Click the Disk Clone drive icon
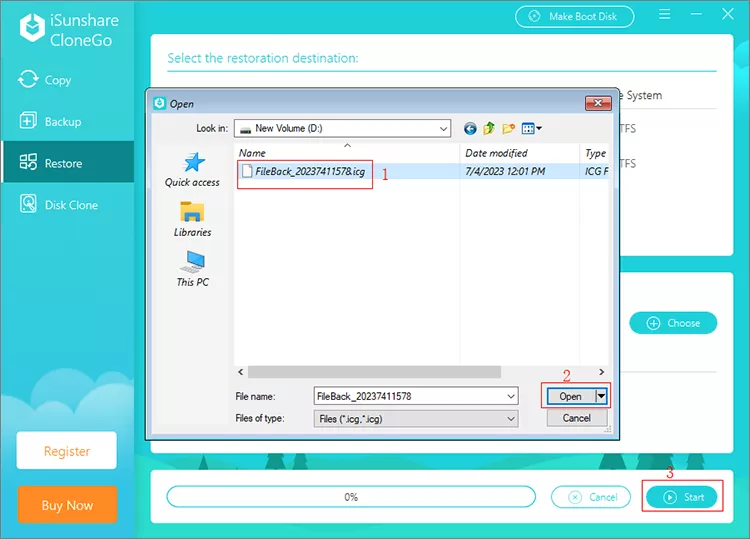The height and width of the screenshot is (539, 750). 28,204
